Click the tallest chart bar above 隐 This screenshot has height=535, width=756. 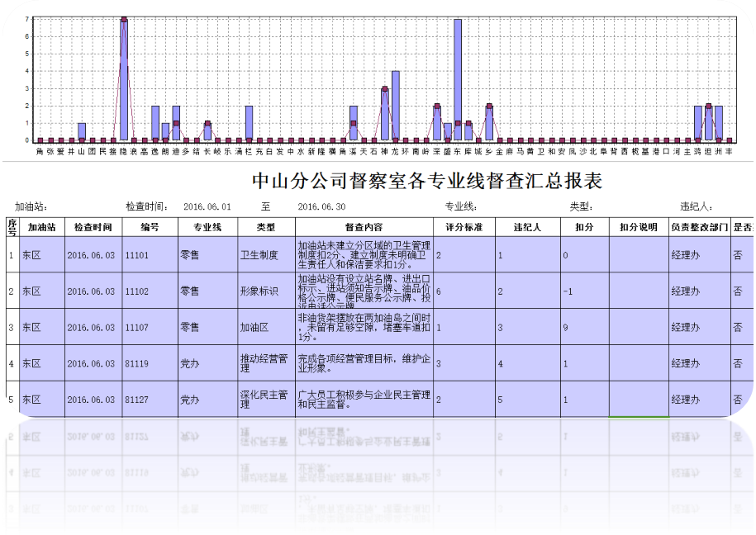tap(123, 79)
